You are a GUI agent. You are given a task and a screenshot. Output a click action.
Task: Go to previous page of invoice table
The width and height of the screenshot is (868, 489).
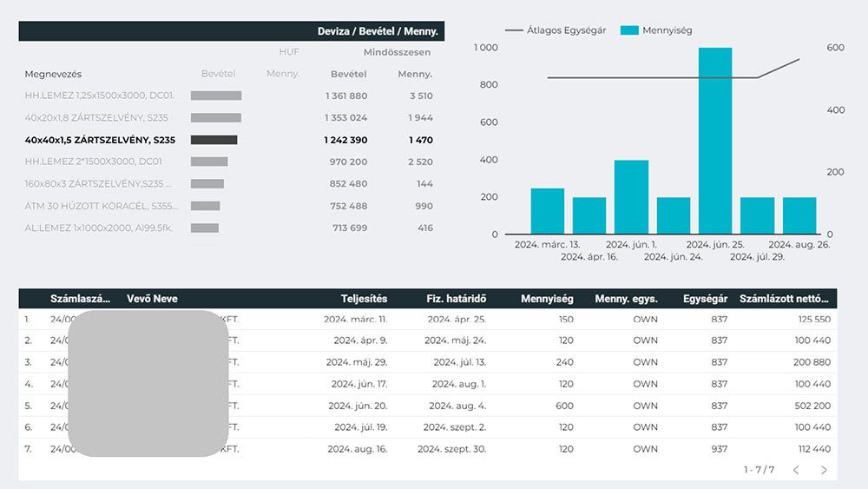click(x=796, y=470)
